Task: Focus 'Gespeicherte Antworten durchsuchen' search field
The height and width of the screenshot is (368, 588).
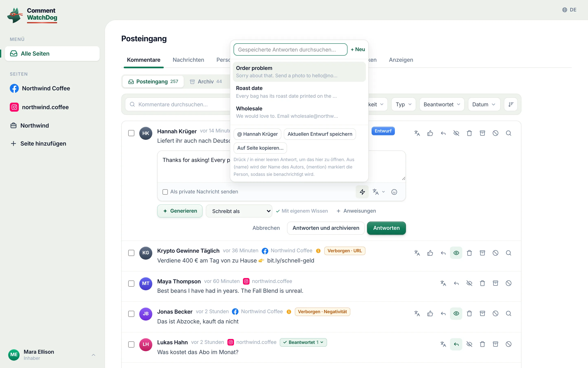Action: coord(290,50)
